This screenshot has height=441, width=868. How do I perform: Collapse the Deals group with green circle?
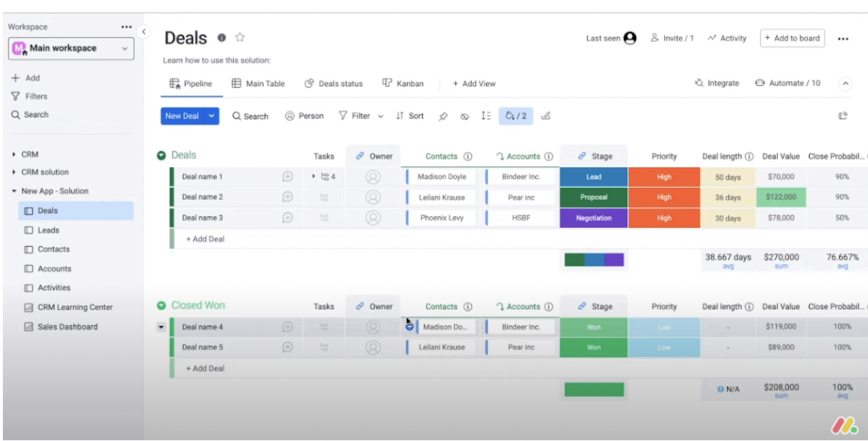point(161,155)
